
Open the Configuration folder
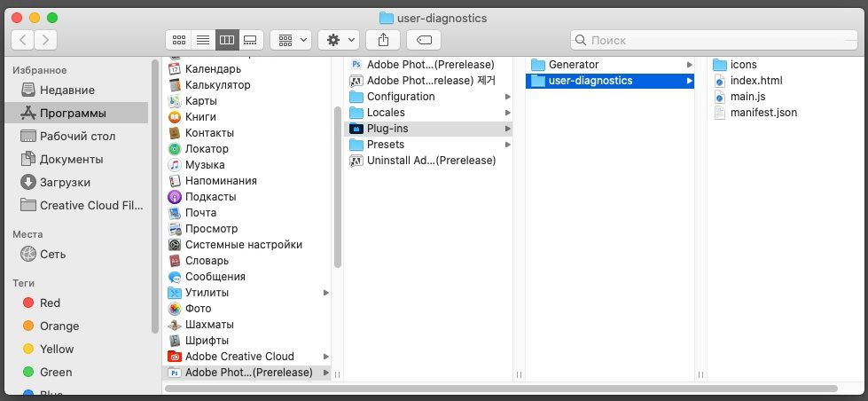pos(428,97)
